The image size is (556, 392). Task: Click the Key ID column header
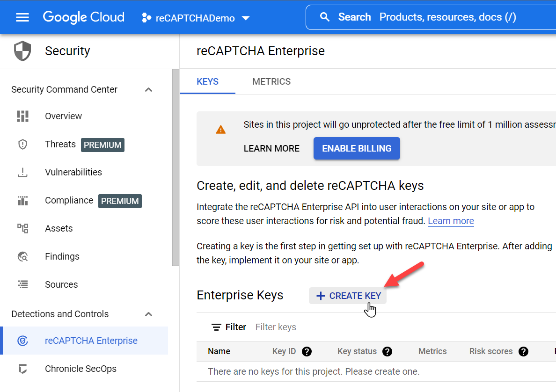pos(284,351)
